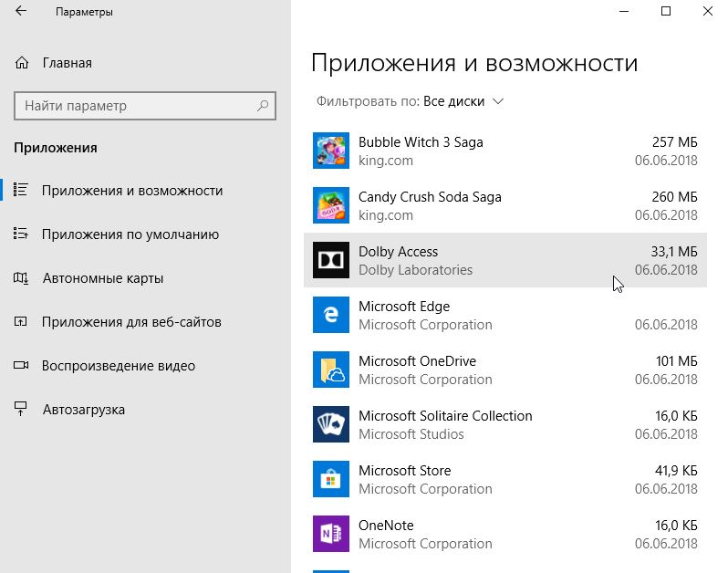Switch to Автозагрузка section
Viewport: 728px width, 573px height.
[84, 410]
